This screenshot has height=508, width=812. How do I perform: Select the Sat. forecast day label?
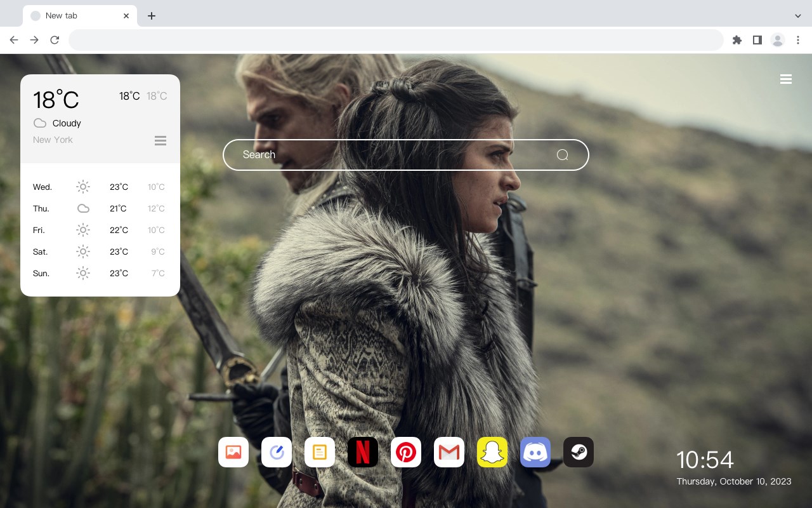(x=41, y=251)
